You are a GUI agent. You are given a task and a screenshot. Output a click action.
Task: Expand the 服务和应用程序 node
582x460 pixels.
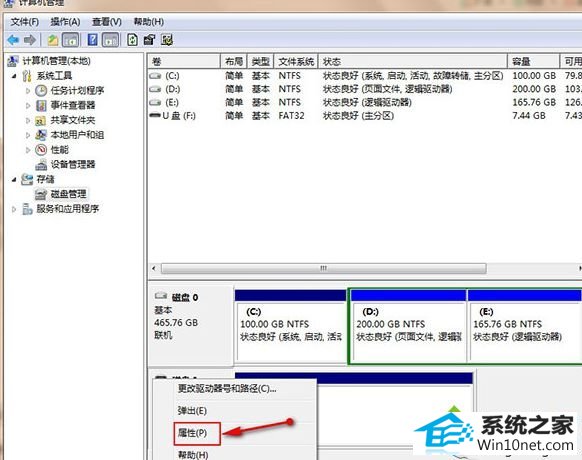click(14, 209)
